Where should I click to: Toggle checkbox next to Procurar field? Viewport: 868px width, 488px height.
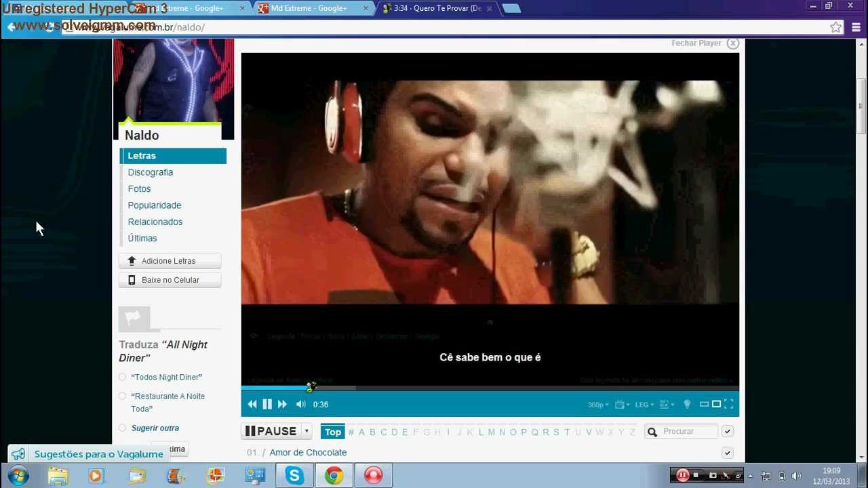coord(727,432)
